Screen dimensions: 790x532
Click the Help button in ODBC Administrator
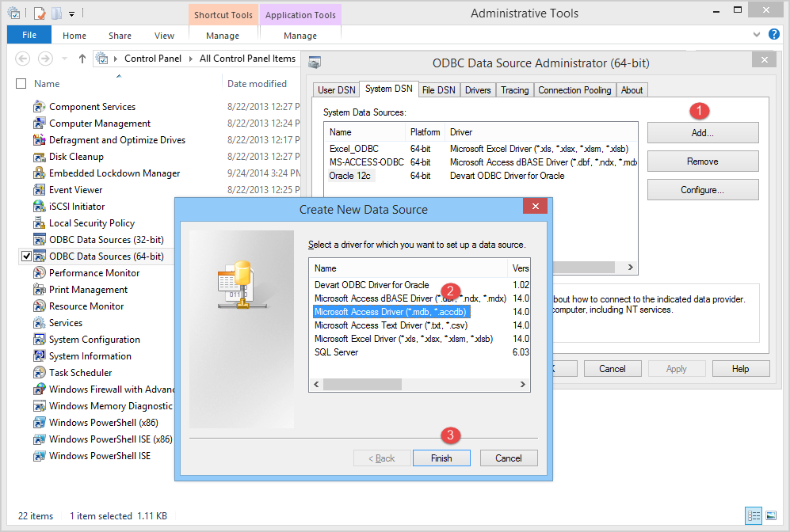point(741,369)
